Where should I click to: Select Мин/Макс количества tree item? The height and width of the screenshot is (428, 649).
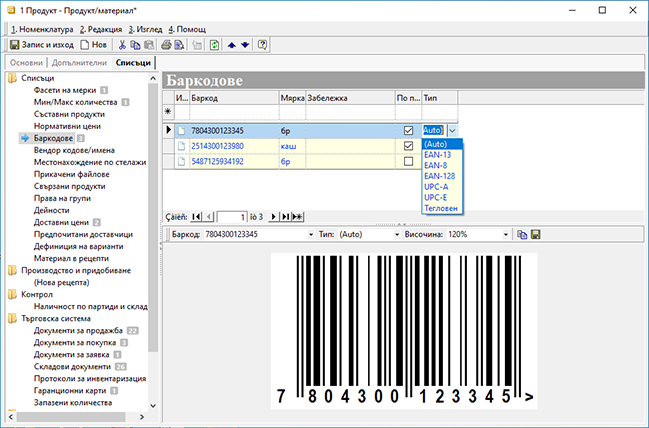75,102
